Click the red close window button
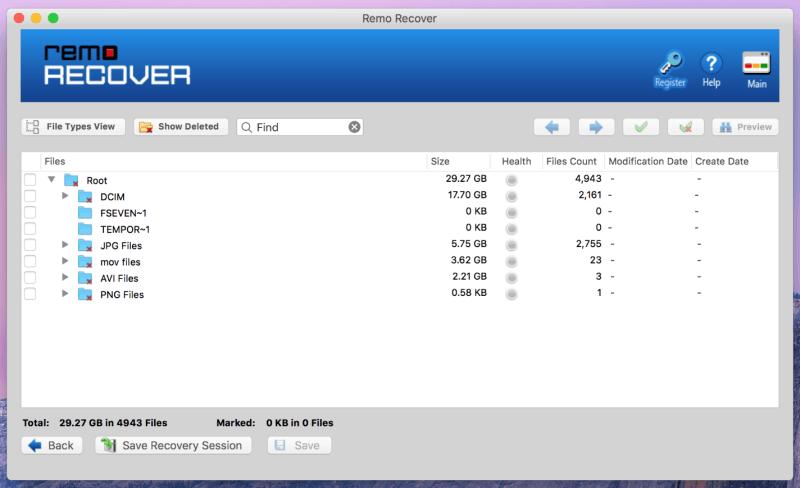The height and width of the screenshot is (488, 800). pos(19,18)
